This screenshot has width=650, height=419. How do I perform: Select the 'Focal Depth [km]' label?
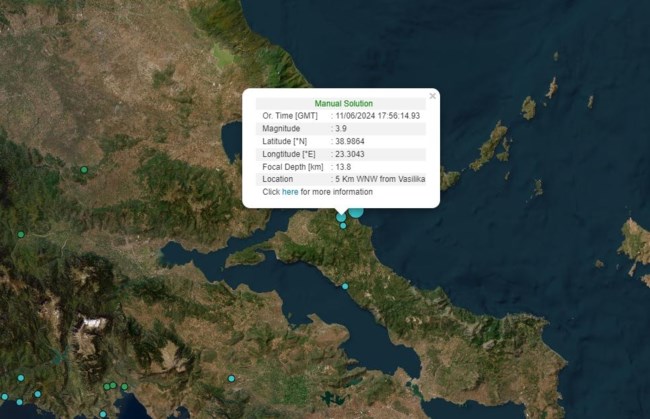click(x=293, y=167)
